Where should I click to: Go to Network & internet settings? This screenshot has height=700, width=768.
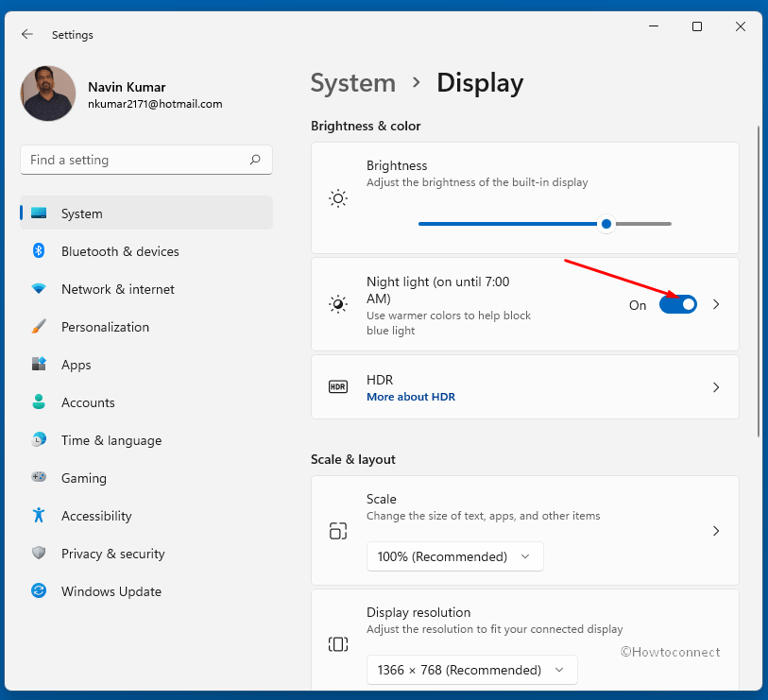pyautogui.click(x=146, y=288)
